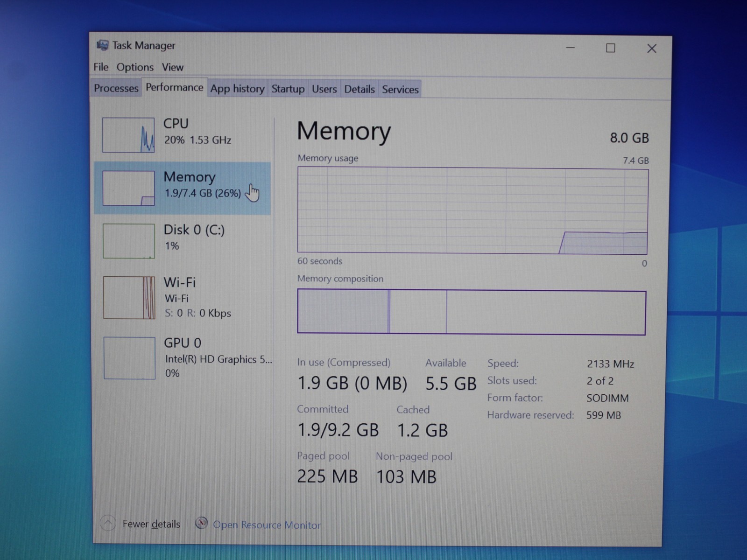Go to the Details tab
Screen dimensions: 747x560
pos(359,89)
